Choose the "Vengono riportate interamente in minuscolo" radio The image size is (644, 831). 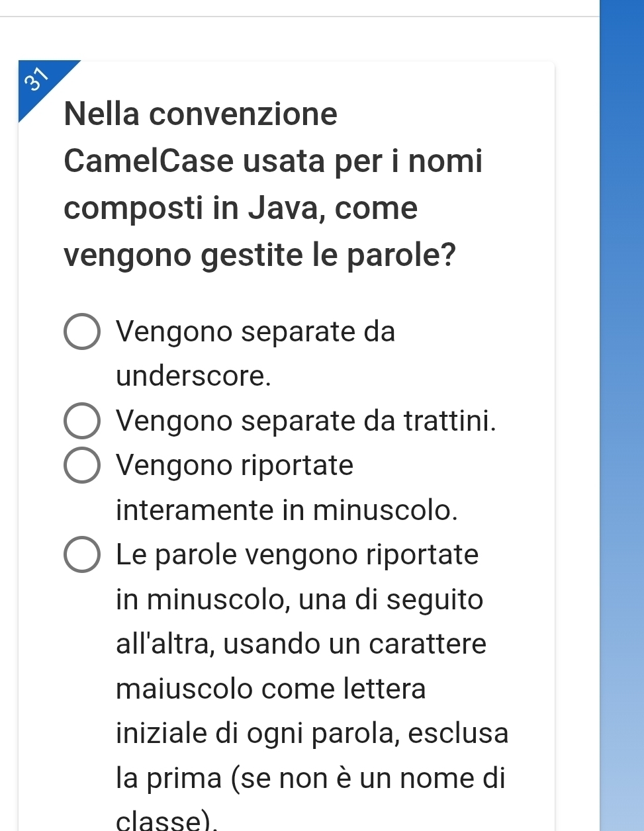click(82, 466)
